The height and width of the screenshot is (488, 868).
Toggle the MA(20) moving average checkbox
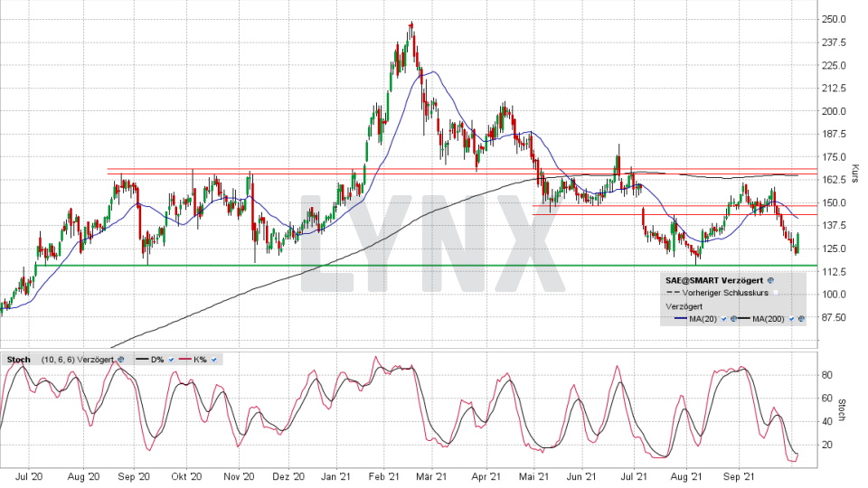723,319
